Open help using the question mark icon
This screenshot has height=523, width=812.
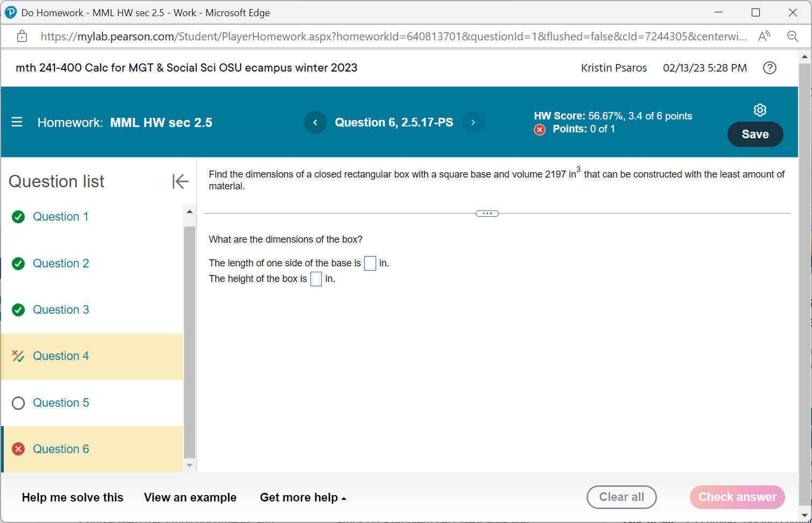[x=769, y=68]
